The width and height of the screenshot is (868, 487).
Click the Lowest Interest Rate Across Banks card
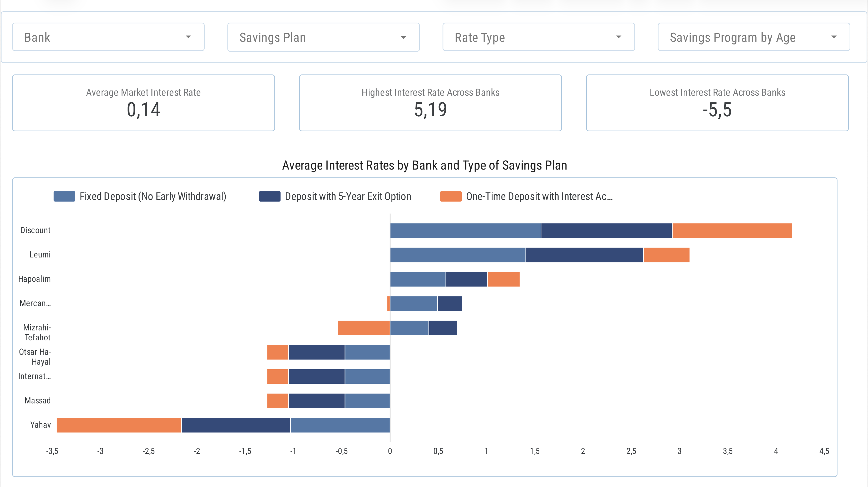pos(717,103)
